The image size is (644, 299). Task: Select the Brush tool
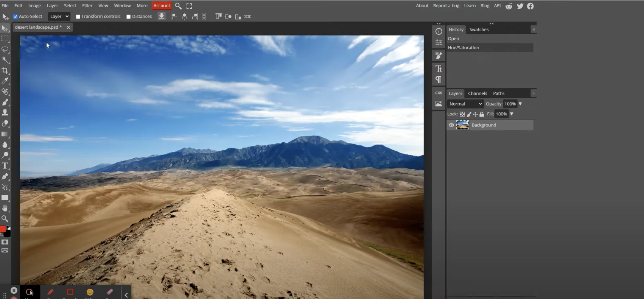(5, 102)
